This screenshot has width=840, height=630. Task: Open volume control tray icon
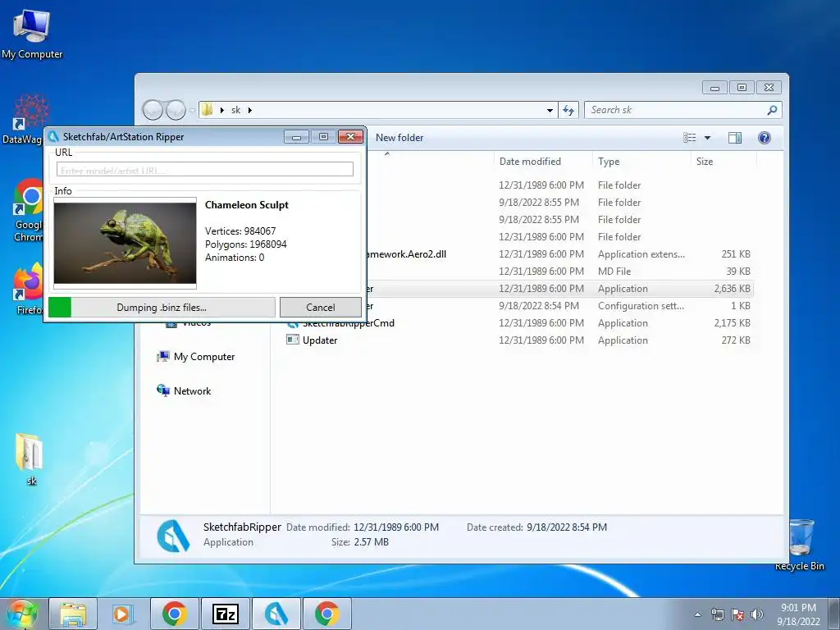click(x=757, y=614)
